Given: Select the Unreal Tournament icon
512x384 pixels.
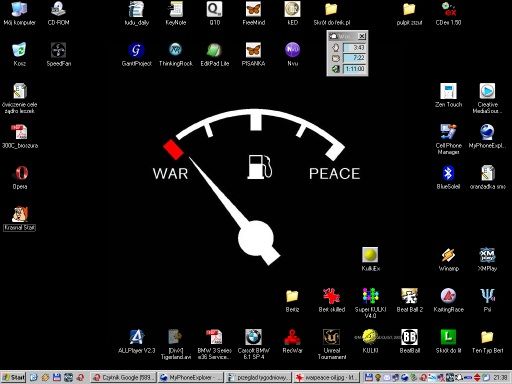Looking at the screenshot, I should (331, 343).
